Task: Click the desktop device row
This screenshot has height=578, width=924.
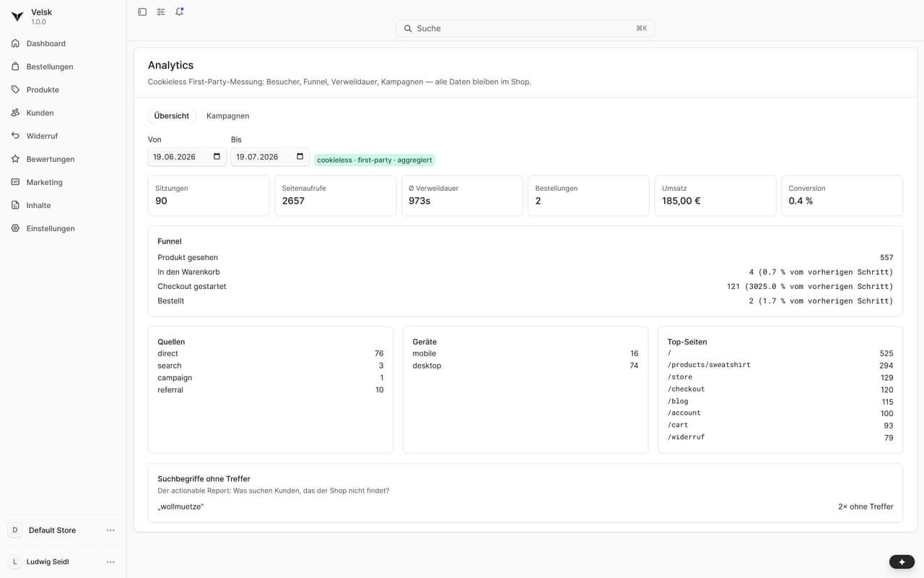Action: tap(526, 366)
